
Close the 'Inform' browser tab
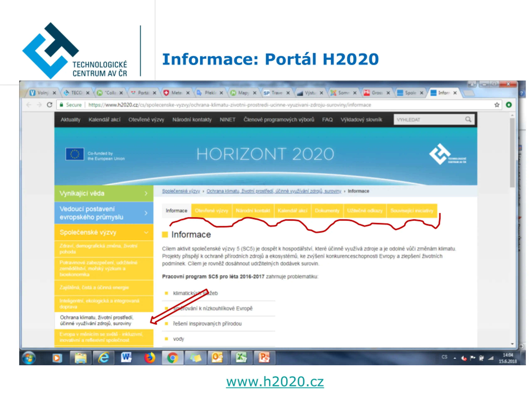click(455, 93)
